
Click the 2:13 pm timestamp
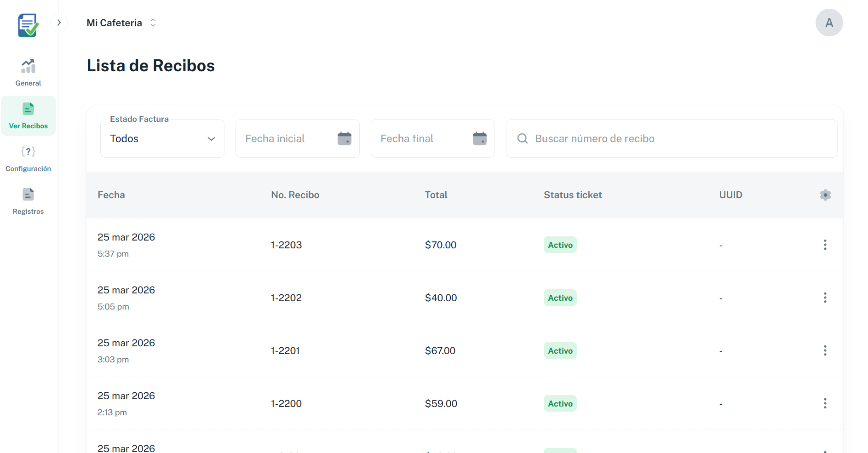[112, 412]
